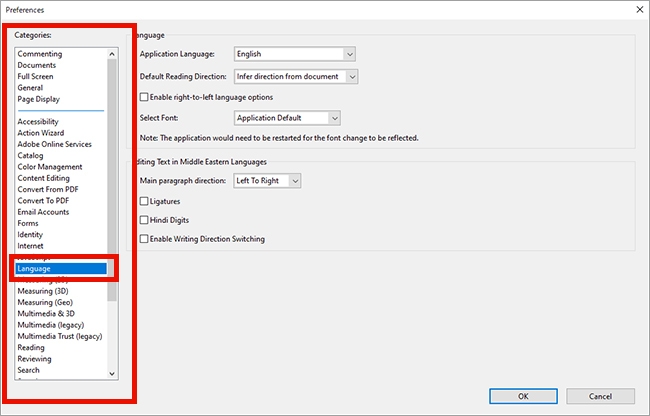Open the Accessibility category
The height and width of the screenshot is (416, 650).
pos(39,122)
